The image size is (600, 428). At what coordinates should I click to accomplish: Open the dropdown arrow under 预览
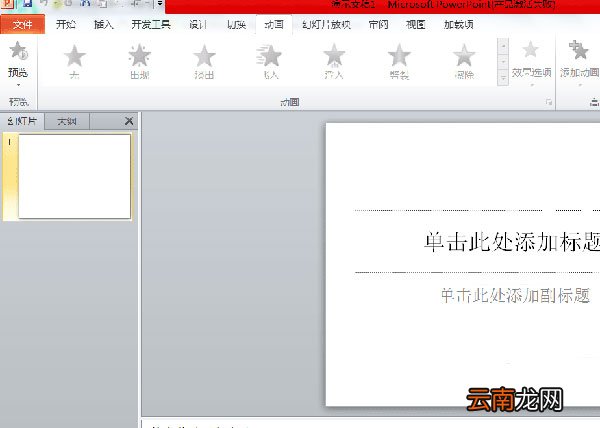(18, 85)
